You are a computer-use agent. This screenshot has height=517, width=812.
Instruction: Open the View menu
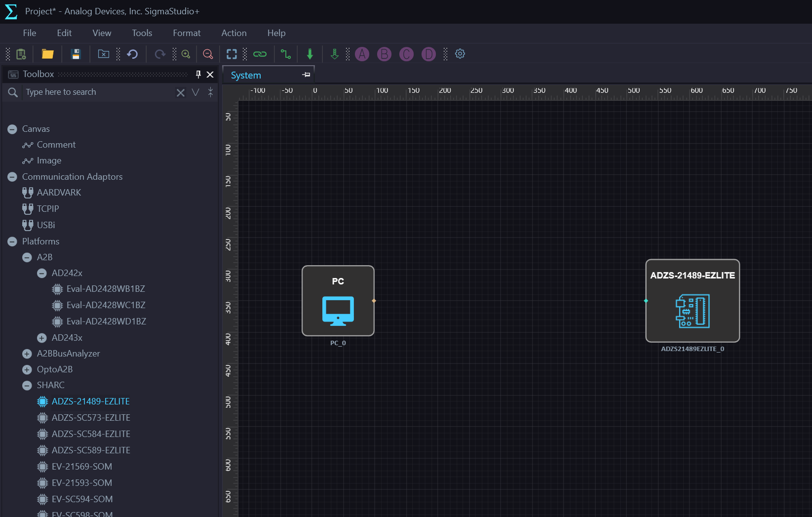[x=102, y=33]
